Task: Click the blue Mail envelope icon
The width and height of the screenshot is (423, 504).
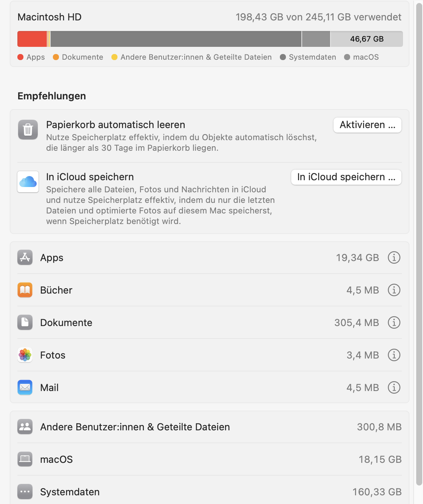Action: pyautogui.click(x=25, y=387)
